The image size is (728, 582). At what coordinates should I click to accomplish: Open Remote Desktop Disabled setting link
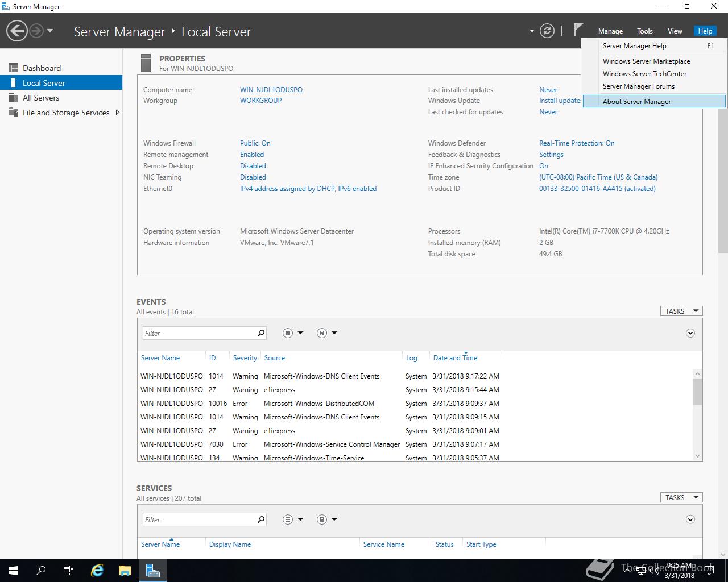click(x=253, y=166)
